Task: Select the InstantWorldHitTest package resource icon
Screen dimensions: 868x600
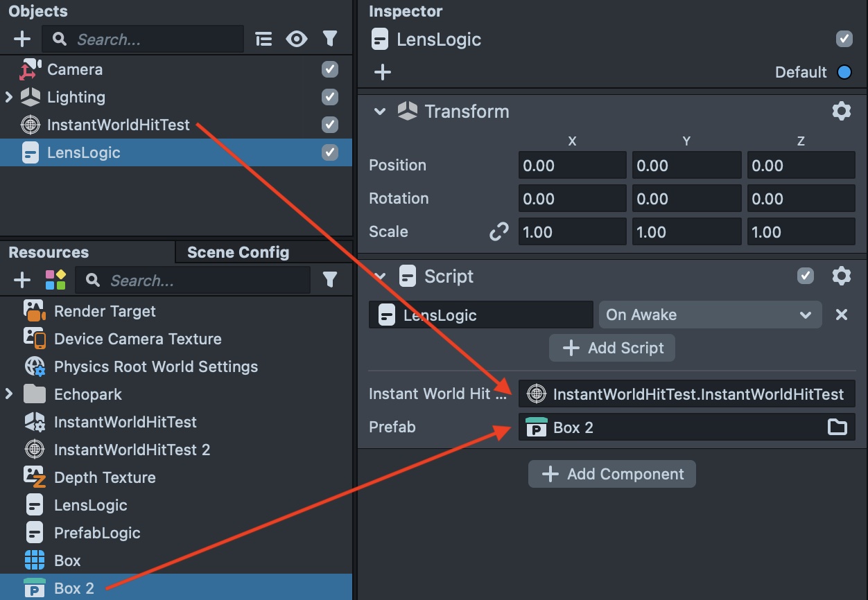Action: click(34, 422)
